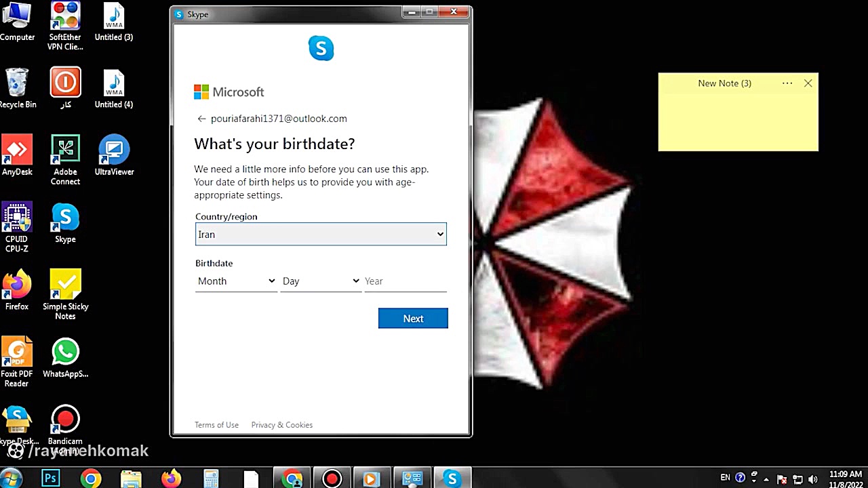Select the Skype desktop shortcut
The image size is (868, 488).
65,223
